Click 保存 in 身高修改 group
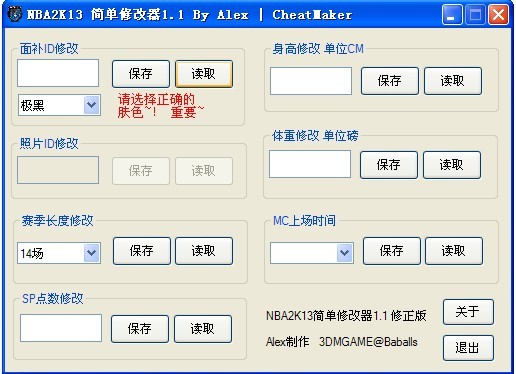The height and width of the screenshot is (374, 516). [x=390, y=81]
